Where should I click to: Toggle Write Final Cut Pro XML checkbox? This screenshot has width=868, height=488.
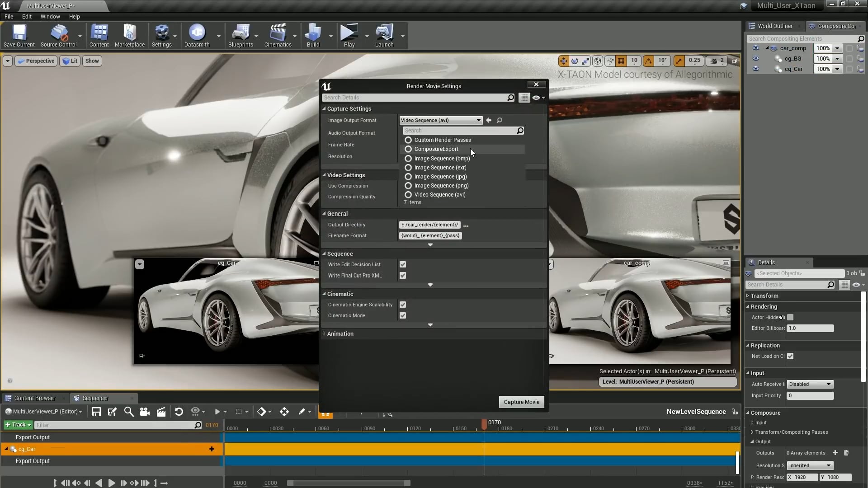(403, 276)
